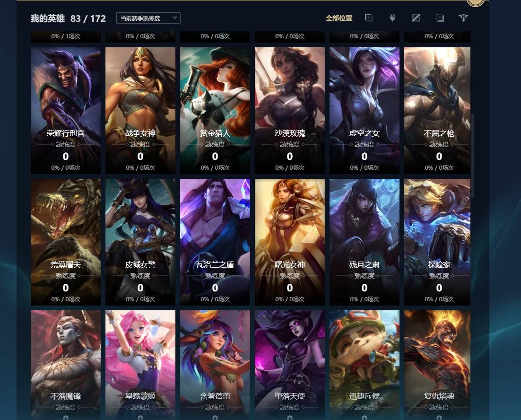Open the 沙漠玫瑰 champion card
The width and height of the screenshot is (521, 420).
(290, 110)
